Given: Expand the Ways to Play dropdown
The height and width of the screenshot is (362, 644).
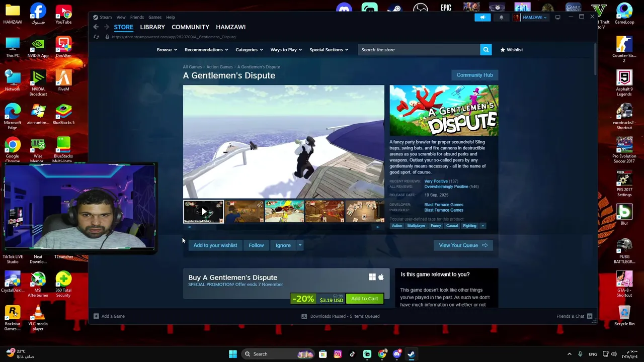Looking at the screenshot, I should tap(286, 50).
